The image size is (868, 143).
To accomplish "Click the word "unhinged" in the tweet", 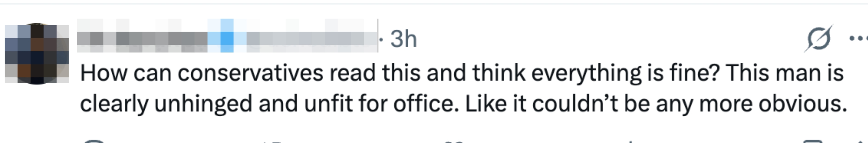I will (x=203, y=104).
